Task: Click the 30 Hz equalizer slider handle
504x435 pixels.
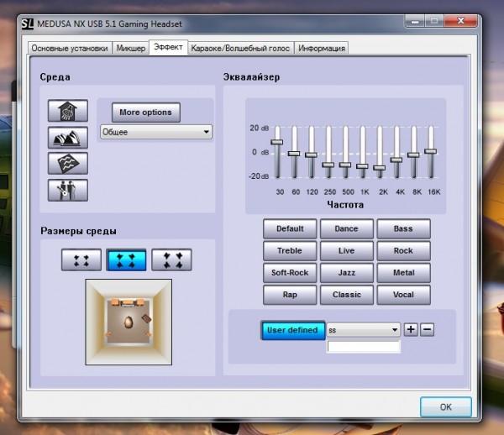Action: (277, 142)
